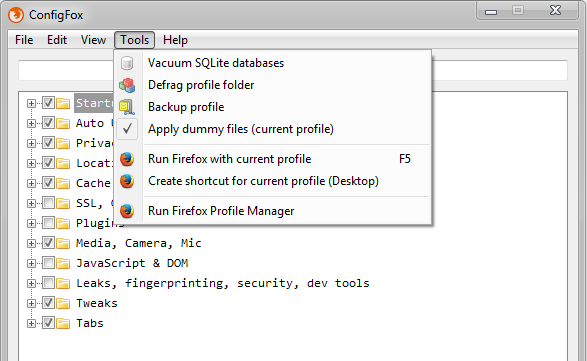Select Create shortcut for current profile (Desktop)

point(273,181)
